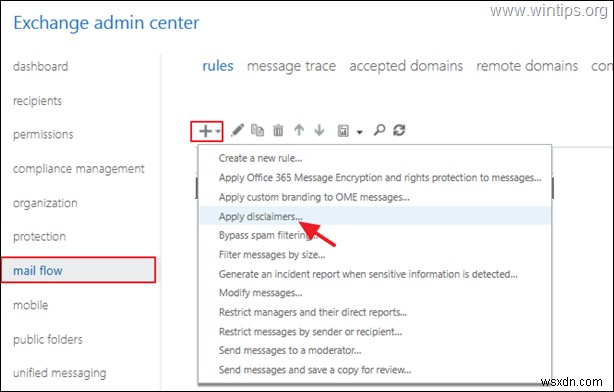Go to dashboard in sidebar

pos(40,66)
